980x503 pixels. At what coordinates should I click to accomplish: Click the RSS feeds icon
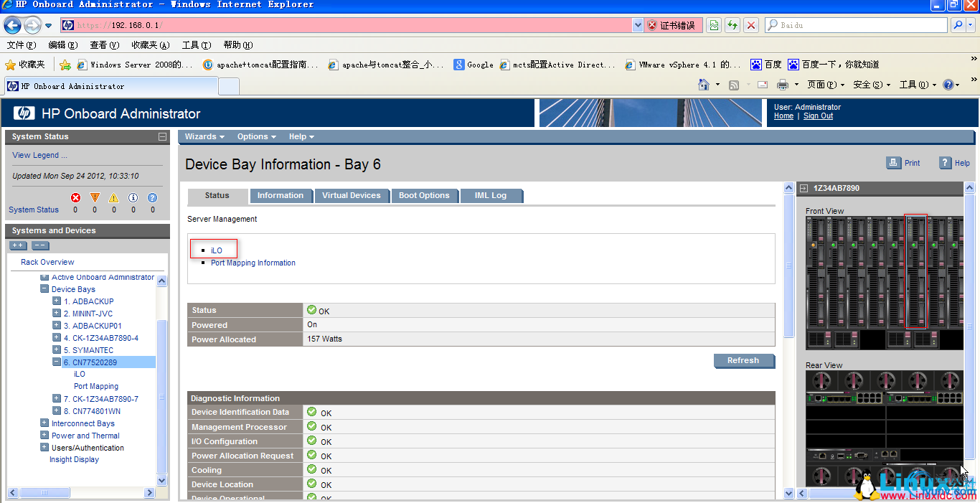734,85
